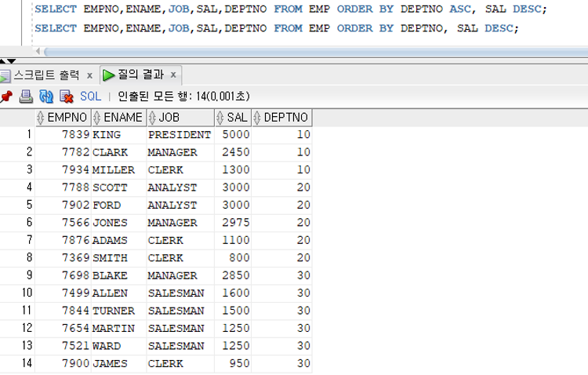Screen dimensions: 588x375
Task: Select the ename cell BLAKE
Action: (118, 276)
